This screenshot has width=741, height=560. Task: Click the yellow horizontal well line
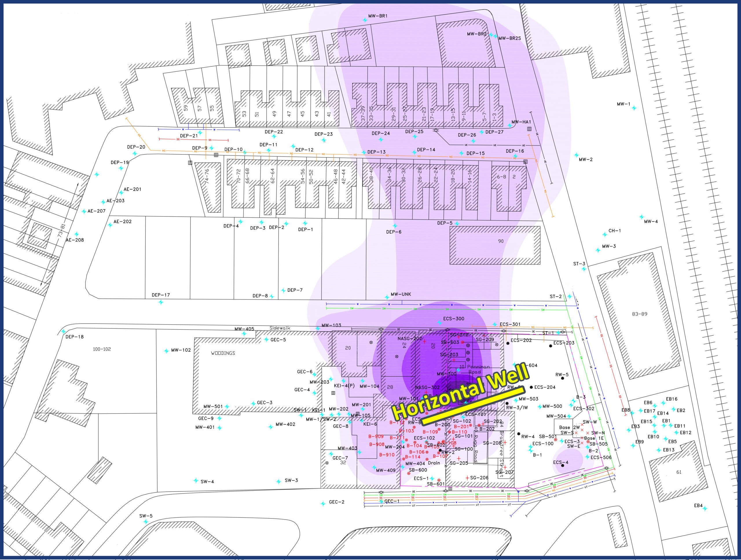[469, 408]
